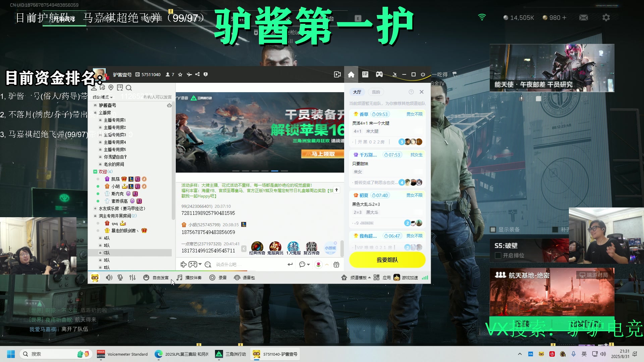
Task: Open the video broadcast icon in YY header
Action: click(x=337, y=74)
